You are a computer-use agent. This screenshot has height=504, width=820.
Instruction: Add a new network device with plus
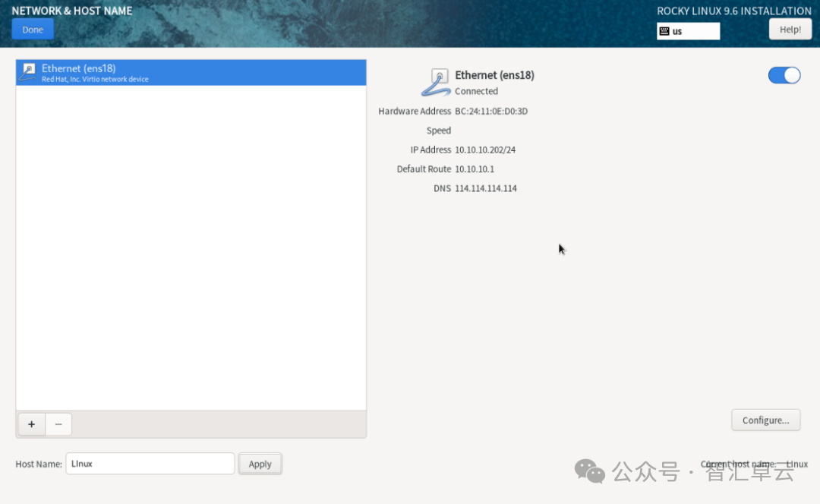pyautogui.click(x=31, y=424)
